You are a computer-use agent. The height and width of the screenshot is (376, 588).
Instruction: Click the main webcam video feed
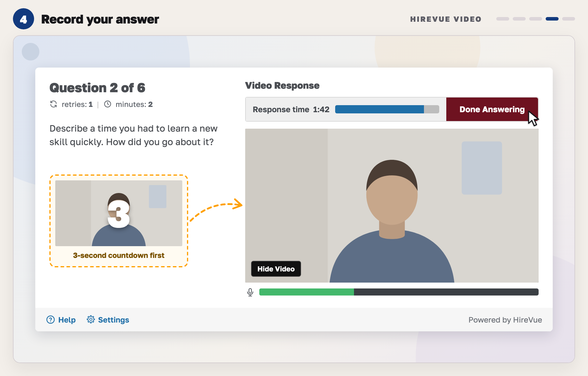pos(392,206)
